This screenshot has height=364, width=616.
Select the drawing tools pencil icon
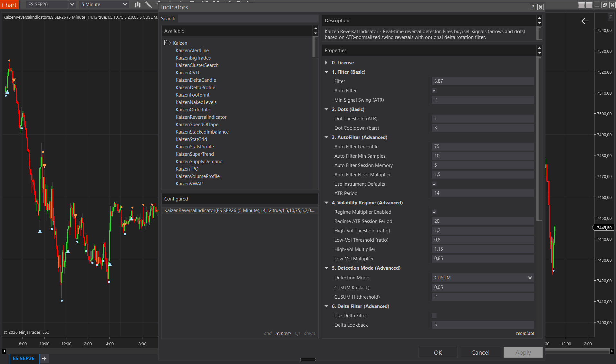tap(148, 5)
